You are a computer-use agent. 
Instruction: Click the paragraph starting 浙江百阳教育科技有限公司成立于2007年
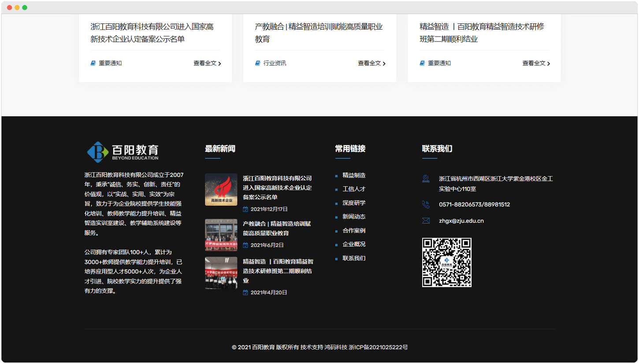pyautogui.click(x=134, y=204)
